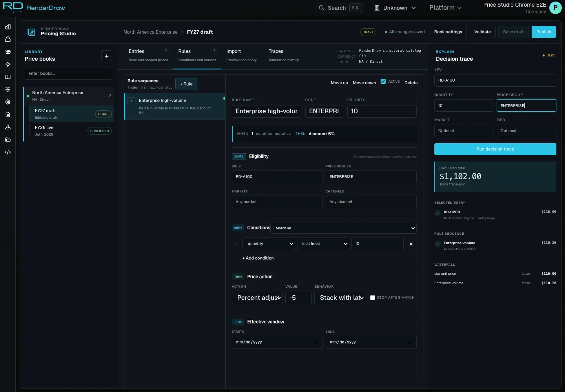Click the Validate button
The image size is (565, 392).
point(483,32)
